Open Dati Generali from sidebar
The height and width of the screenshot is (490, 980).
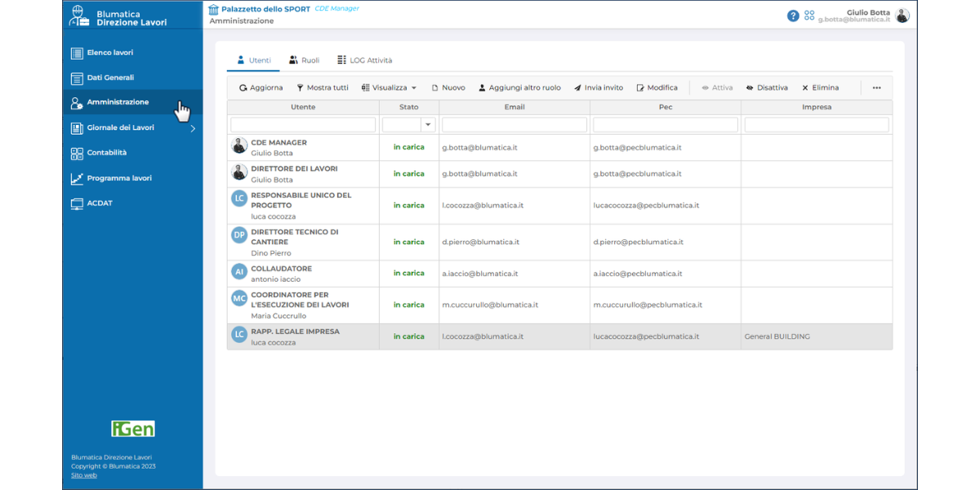tap(110, 78)
